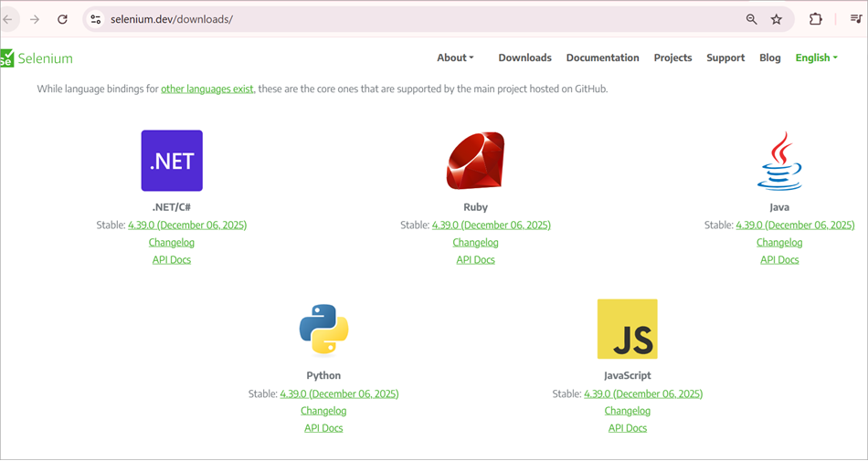Download Python stable 4.39.0 link
Image resolution: width=868 pixels, height=461 pixels.
coord(339,393)
